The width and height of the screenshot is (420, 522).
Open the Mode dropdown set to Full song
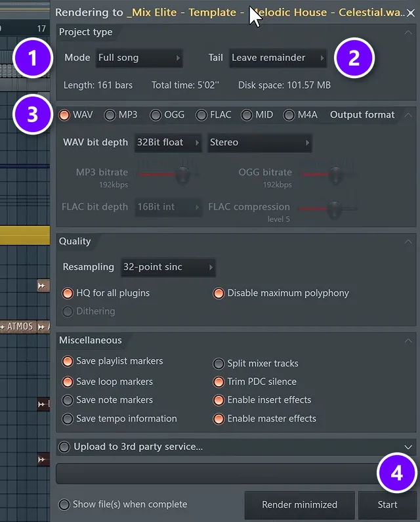click(139, 58)
